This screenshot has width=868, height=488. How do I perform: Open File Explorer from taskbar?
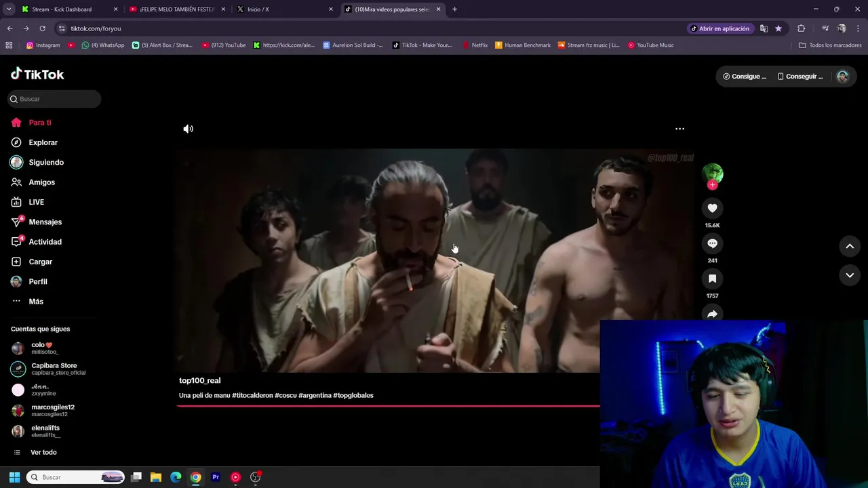(x=156, y=477)
